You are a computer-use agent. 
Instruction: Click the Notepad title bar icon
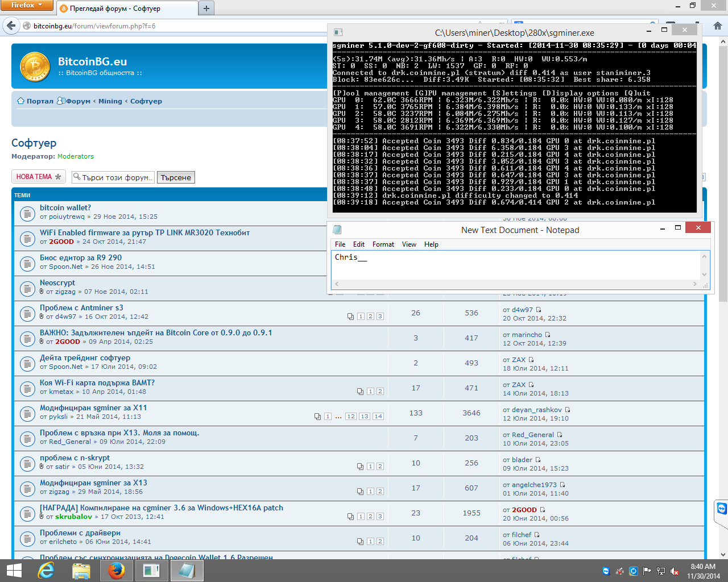[337, 230]
